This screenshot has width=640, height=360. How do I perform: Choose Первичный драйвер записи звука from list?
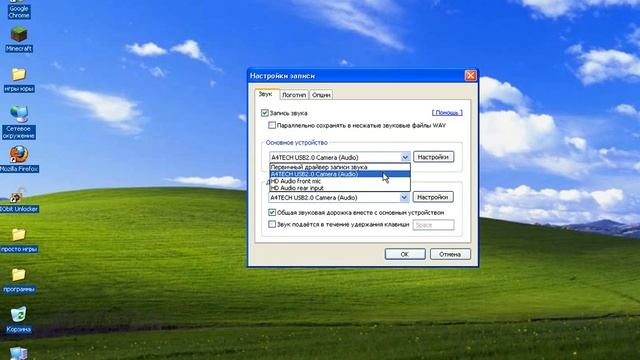click(x=340, y=167)
